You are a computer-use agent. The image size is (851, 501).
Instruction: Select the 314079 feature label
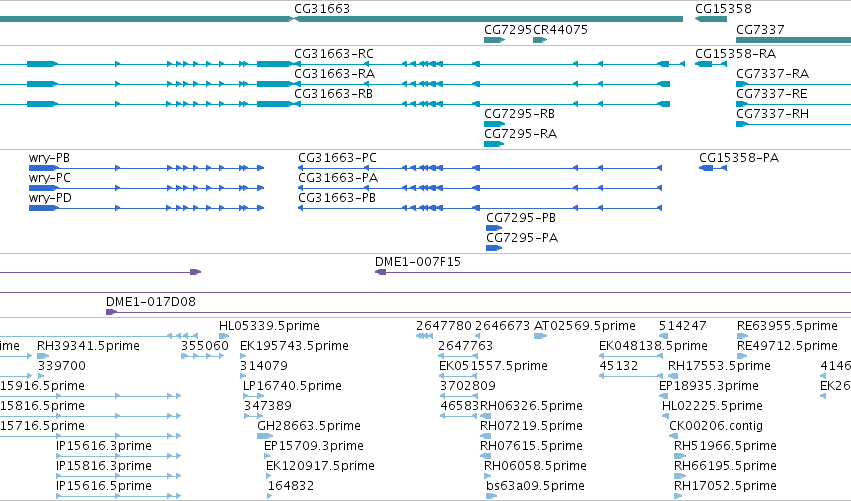264,366
